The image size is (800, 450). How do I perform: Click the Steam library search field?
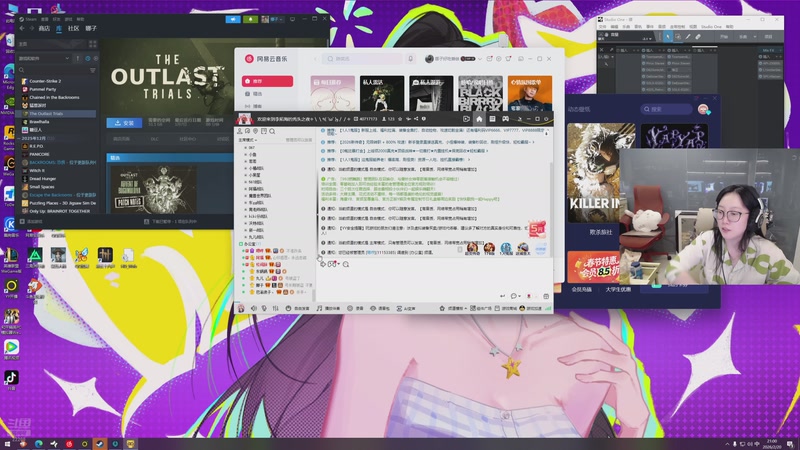51,70
